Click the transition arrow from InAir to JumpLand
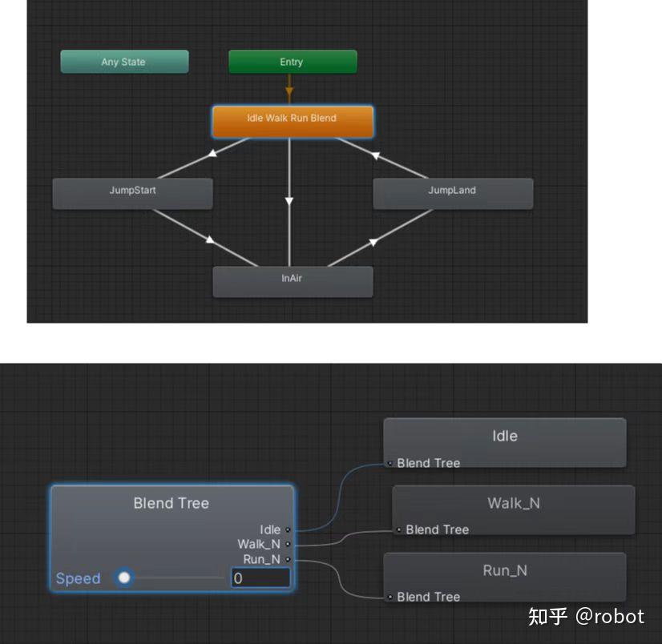662x644 pixels. click(373, 241)
